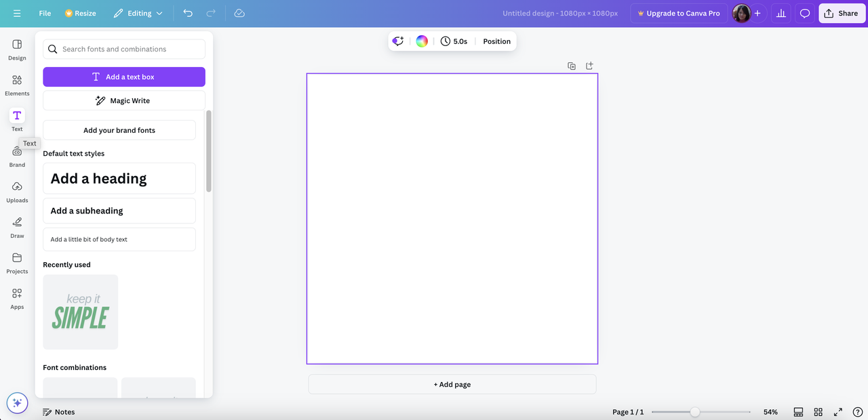The image size is (868, 420).
Task: Click the search fonts and combinations field
Action: tap(124, 49)
